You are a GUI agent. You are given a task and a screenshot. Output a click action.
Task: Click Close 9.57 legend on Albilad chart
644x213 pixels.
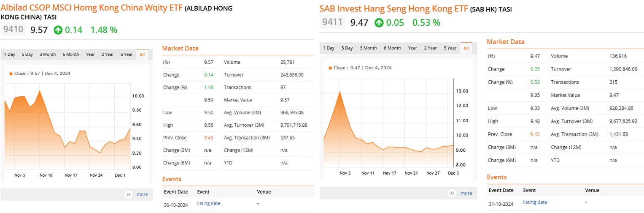pyautogui.click(x=40, y=73)
